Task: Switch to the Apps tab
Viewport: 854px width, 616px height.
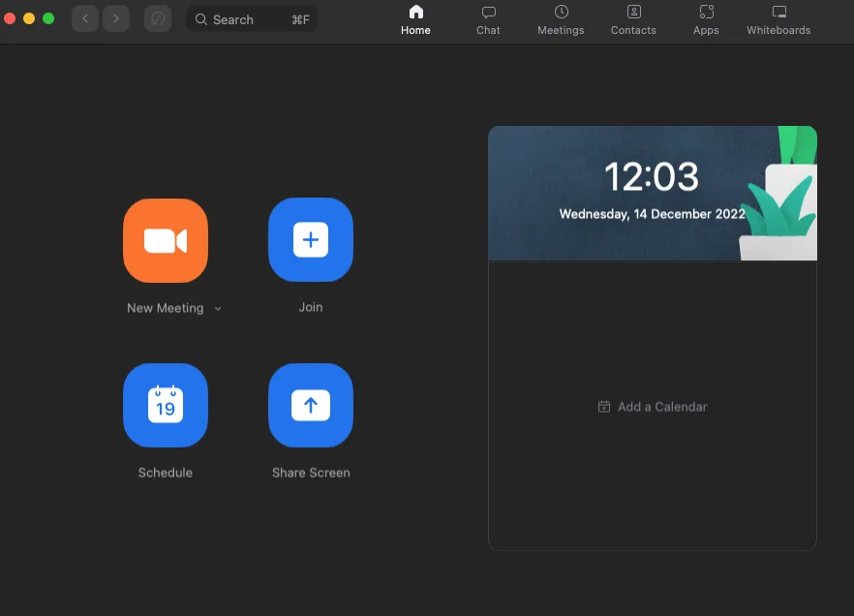Action: [706, 20]
